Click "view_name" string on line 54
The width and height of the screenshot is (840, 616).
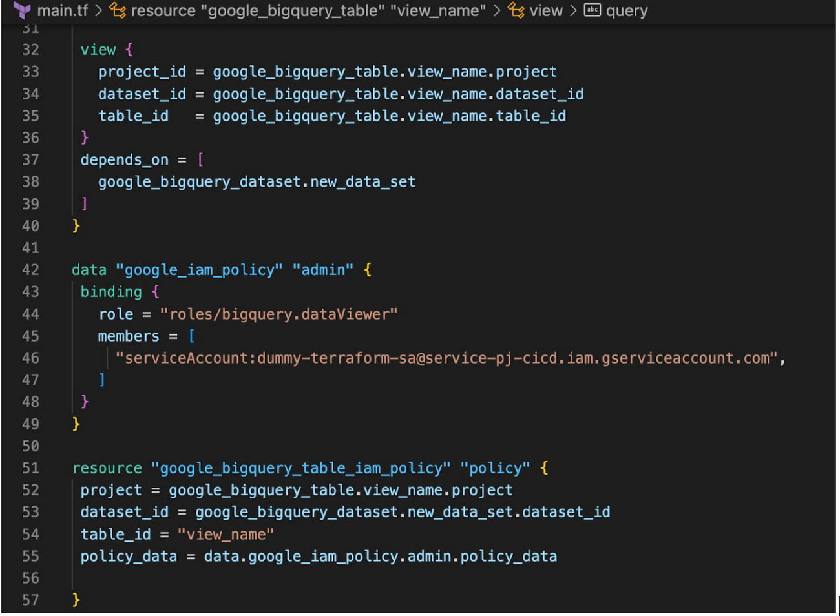click(226, 534)
